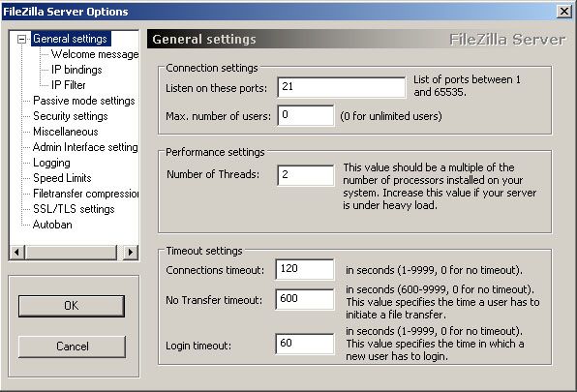Open Security settings page
Image resolution: width=577 pixels, height=392 pixels.
71,116
